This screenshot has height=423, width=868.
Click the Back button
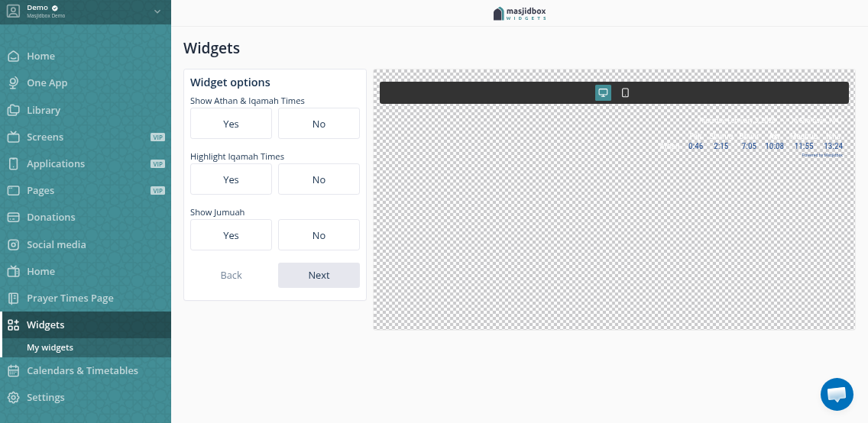[231, 275]
